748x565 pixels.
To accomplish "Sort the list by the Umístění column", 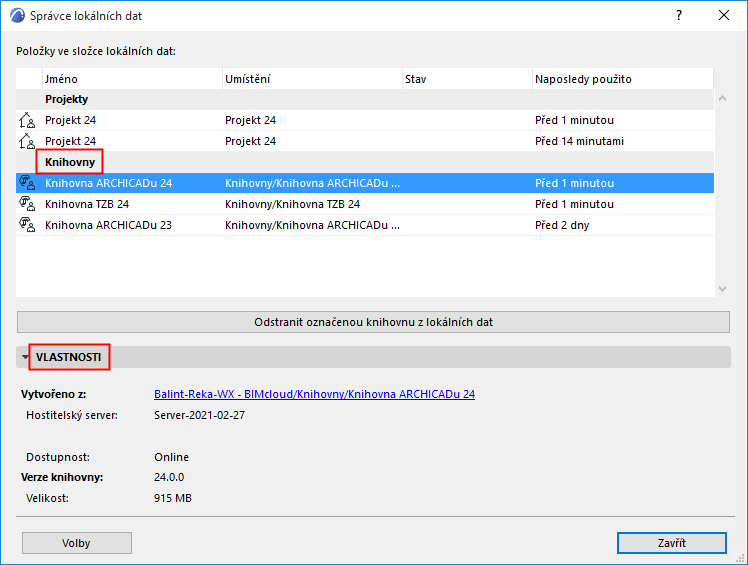I will tap(312, 79).
